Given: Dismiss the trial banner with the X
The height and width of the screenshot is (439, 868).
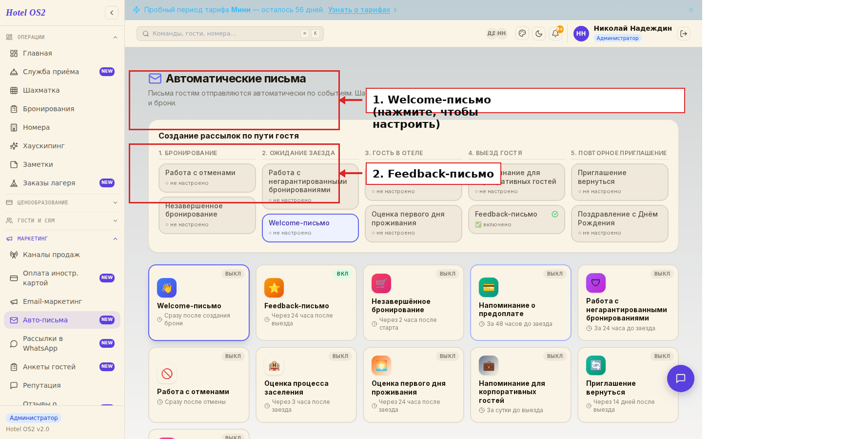Looking at the screenshot, I should point(691,10).
